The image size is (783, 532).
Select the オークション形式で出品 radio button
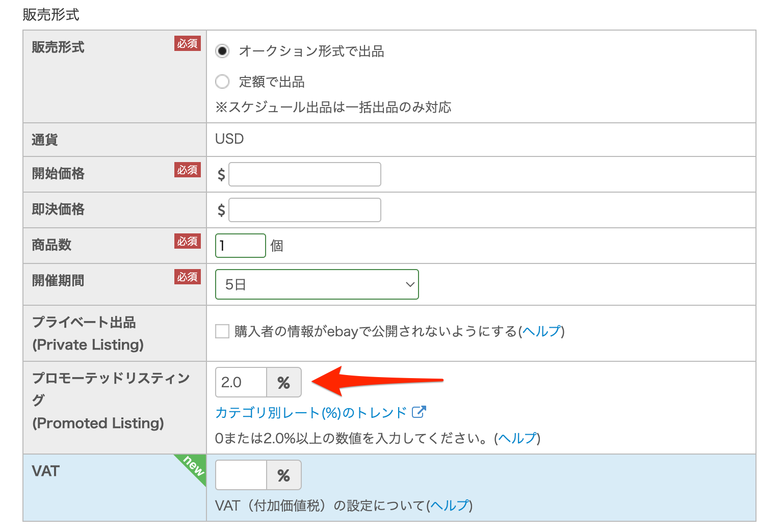222,51
